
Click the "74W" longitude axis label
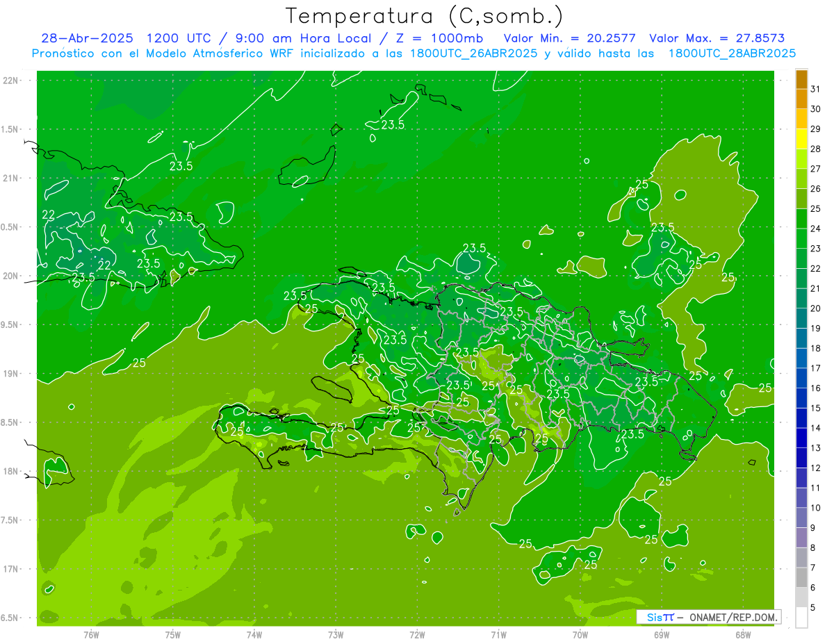(254, 634)
